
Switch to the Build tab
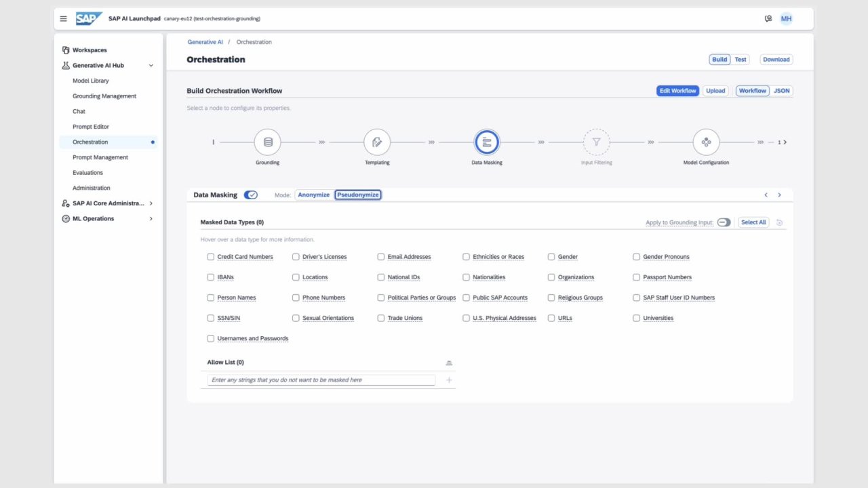[719, 60]
